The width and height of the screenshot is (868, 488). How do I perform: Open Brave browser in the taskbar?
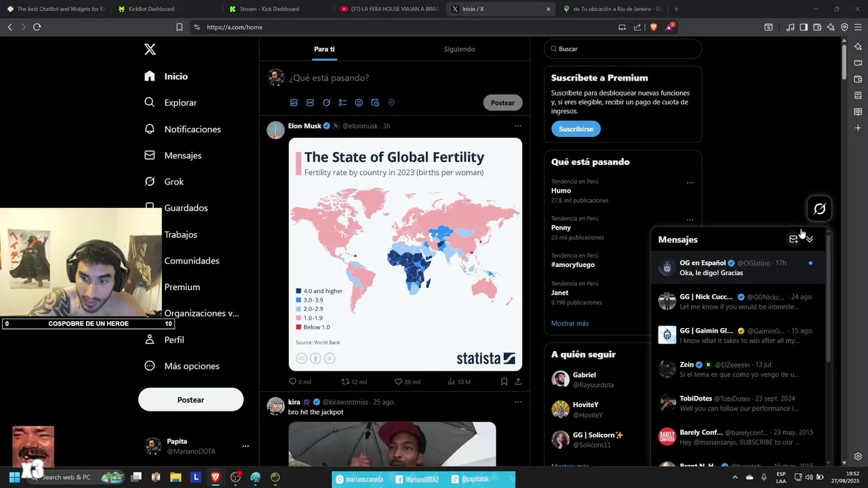(x=216, y=477)
